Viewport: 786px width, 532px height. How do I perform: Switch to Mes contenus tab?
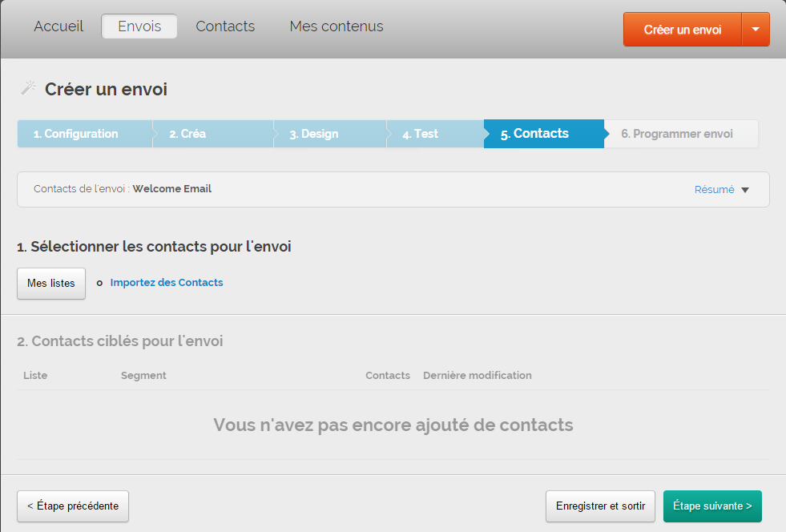(x=337, y=26)
